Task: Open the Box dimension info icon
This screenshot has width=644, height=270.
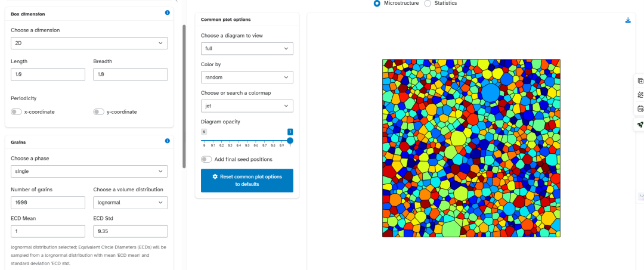Action: 167,13
